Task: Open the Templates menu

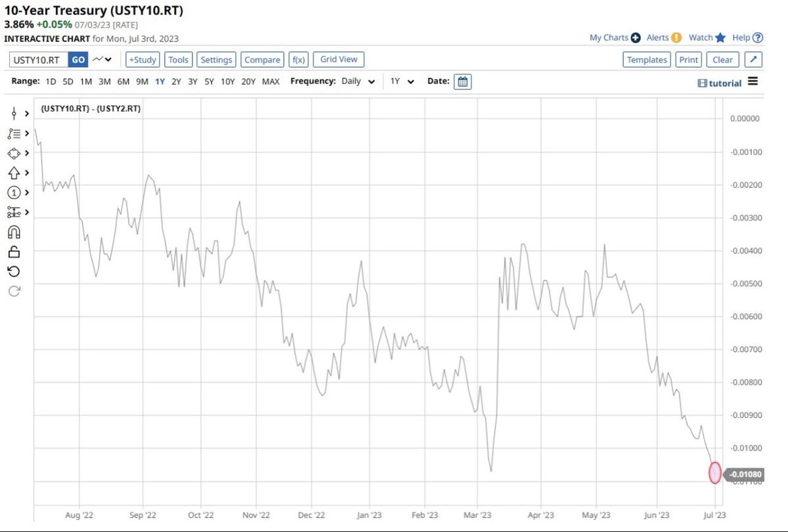Action: click(647, 60)
